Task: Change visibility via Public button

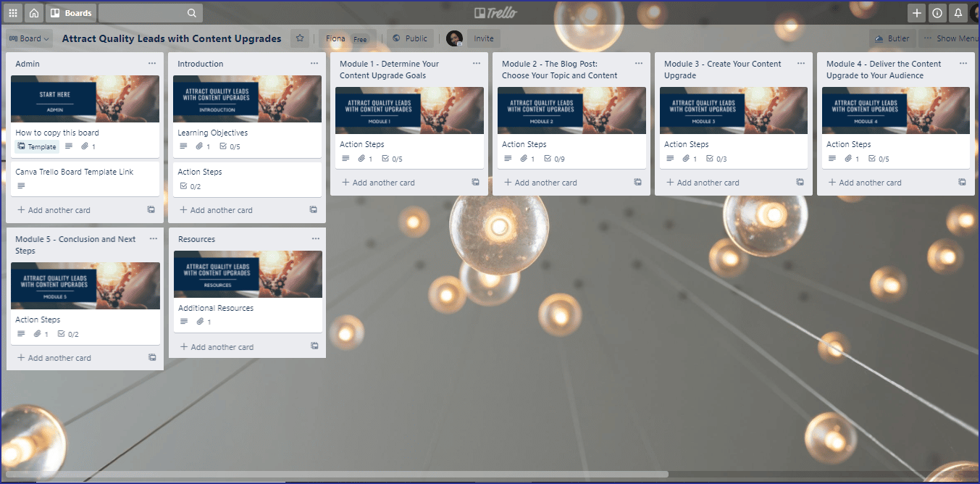Action: pos(410,38)
